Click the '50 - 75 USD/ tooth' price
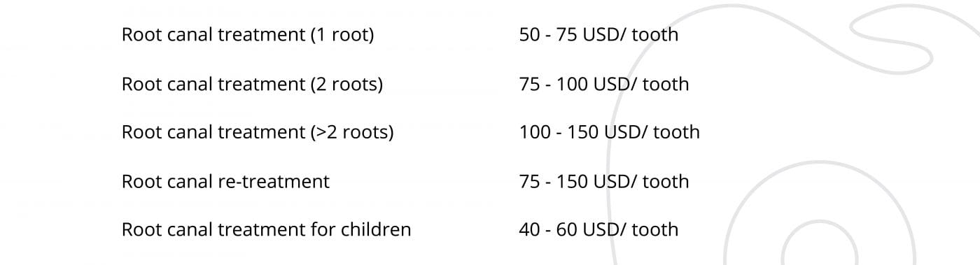980x265 pixels. pyautogui.click(x=598, y=35)
